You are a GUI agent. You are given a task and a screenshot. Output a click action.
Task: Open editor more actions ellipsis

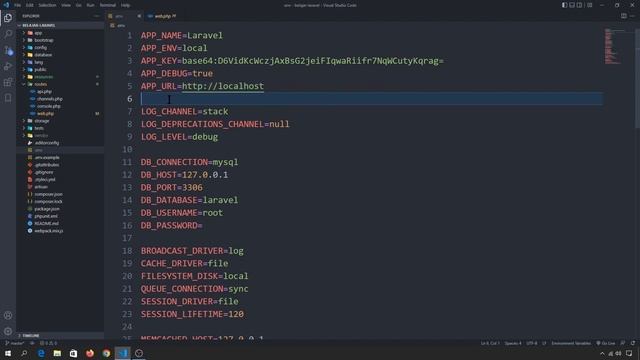click(632, 16)
